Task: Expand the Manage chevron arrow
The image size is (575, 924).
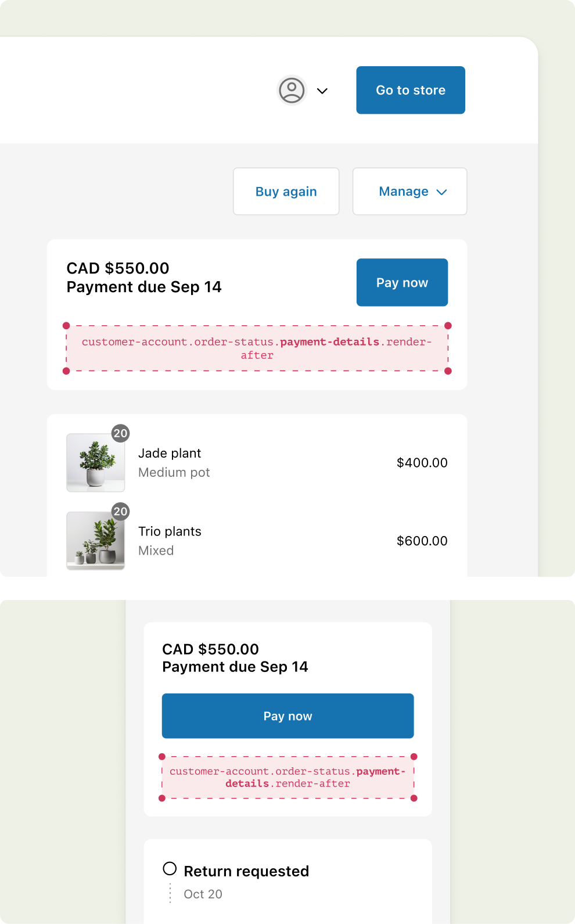Action: tap(441, 192)
